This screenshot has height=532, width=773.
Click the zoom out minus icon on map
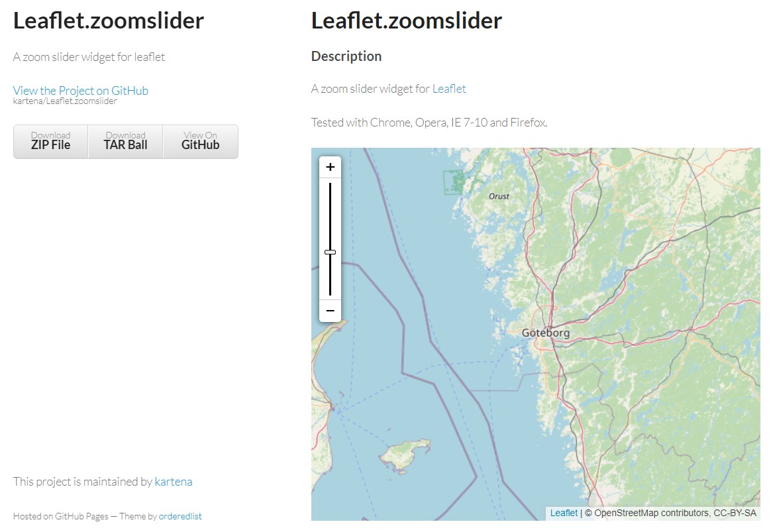(x=330, y=310)
